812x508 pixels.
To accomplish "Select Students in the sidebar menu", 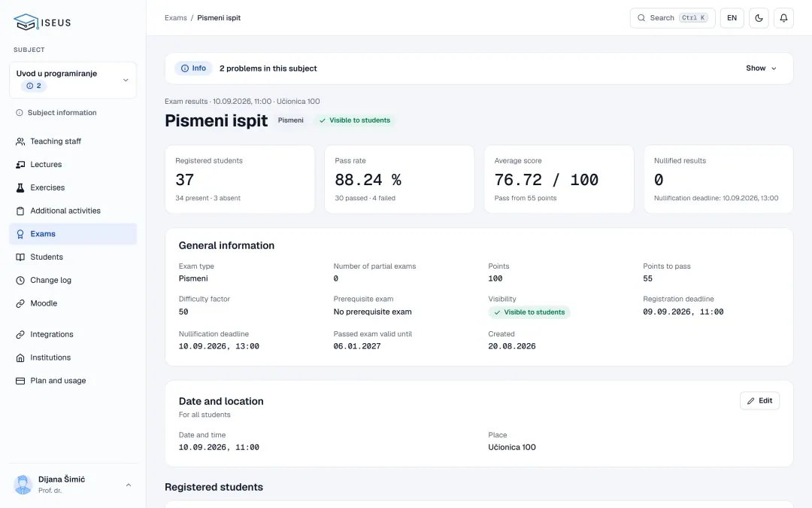I will pyautogui.click(x=73, y=257).
